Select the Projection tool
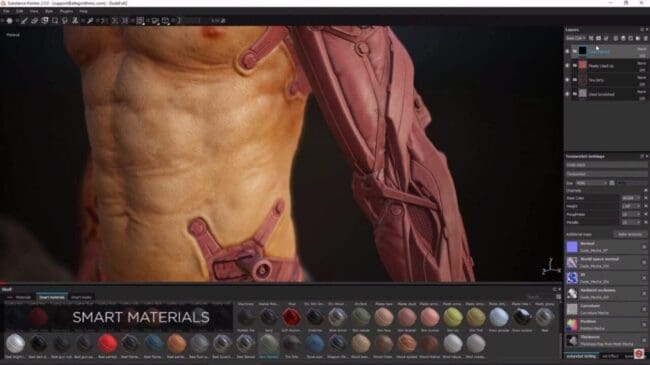 point(44,20)
